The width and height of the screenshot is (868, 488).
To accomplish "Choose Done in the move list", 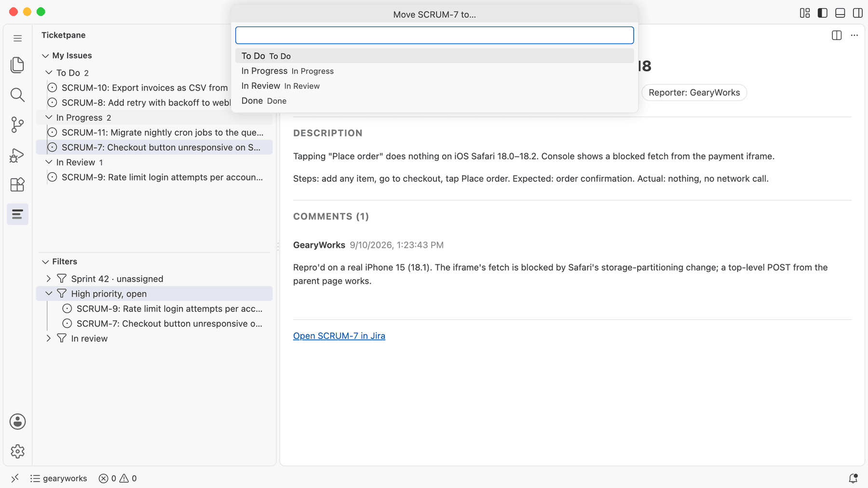I will coord(434,101).
